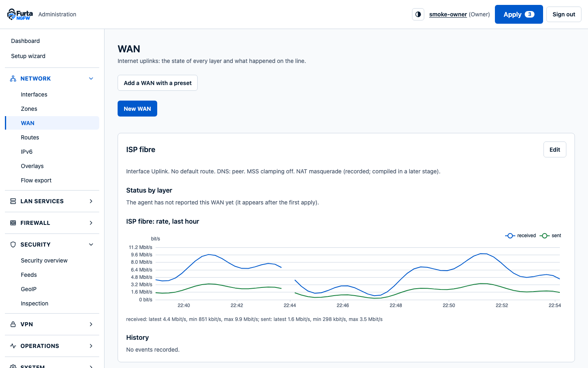Click the ISP fibre heading
Screen dimensions: 588x368
pos(141,150)
